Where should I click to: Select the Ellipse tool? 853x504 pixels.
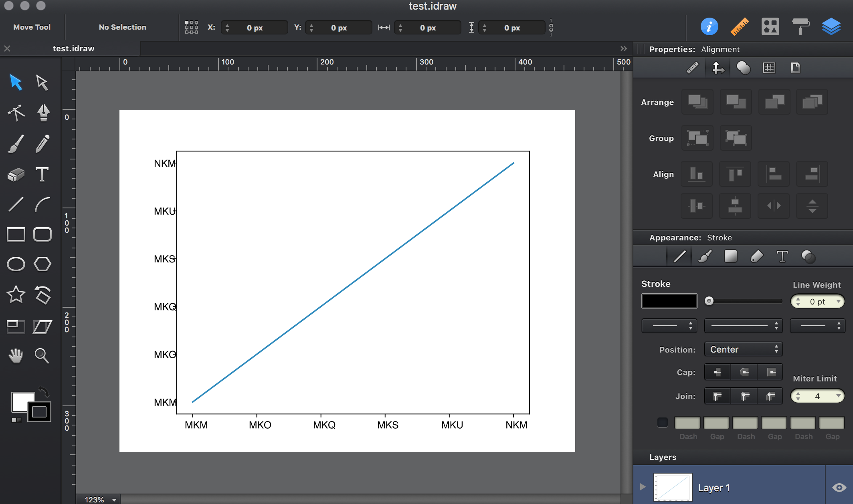16,264
